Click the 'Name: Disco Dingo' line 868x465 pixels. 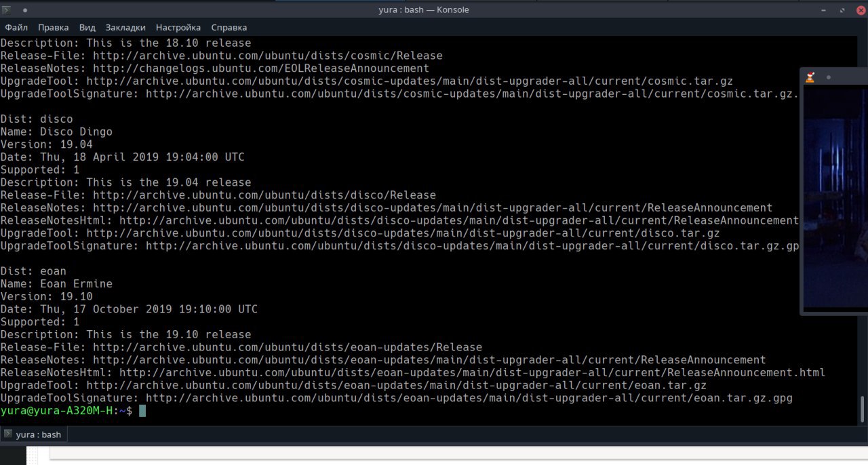pos(56,132)
